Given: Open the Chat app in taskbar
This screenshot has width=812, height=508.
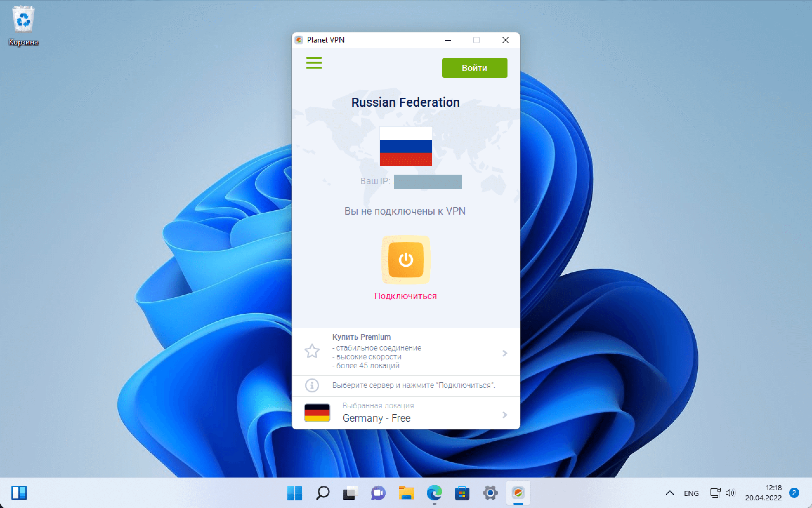Looking at the screenshot, I should (378, 493).
